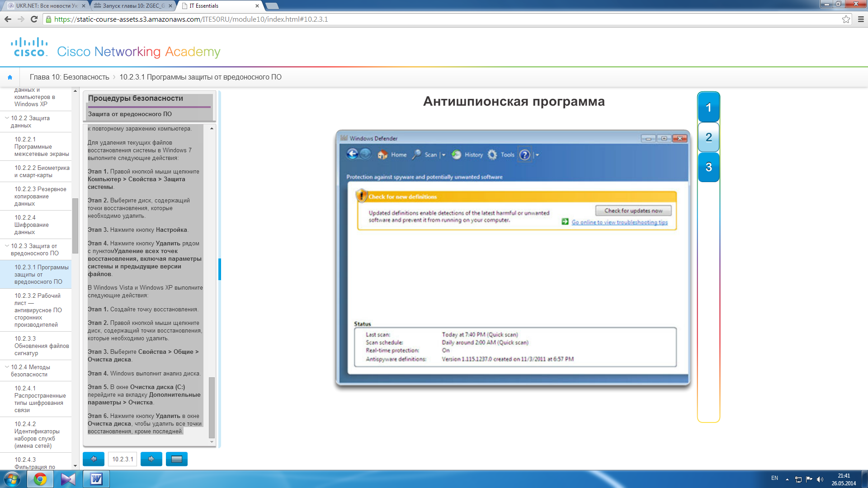868x488 pixels.
Task: Go forward with browser forward arrow
Action: point(21,19)
